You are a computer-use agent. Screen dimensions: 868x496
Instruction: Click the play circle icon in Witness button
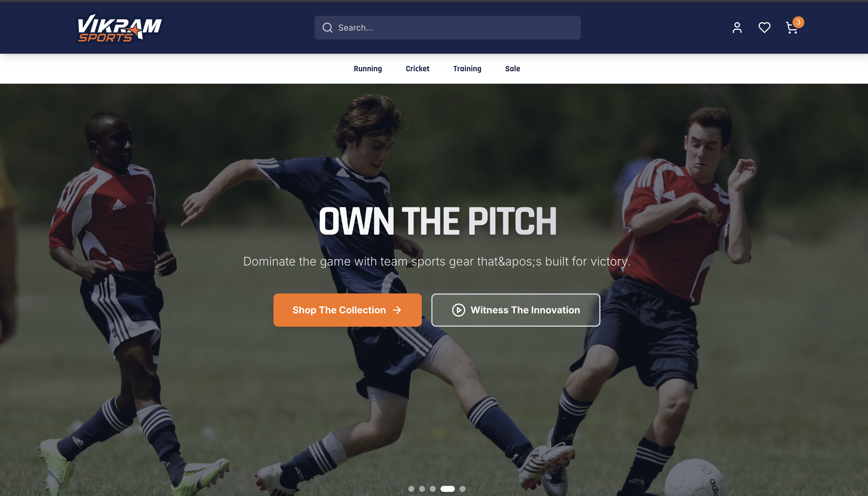[458, 310]
